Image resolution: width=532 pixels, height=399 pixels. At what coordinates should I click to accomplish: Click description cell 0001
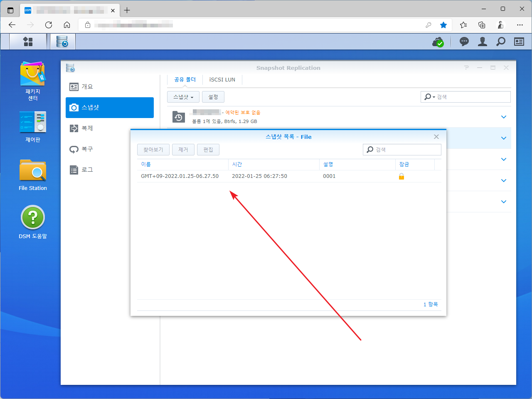click(329, 176)
